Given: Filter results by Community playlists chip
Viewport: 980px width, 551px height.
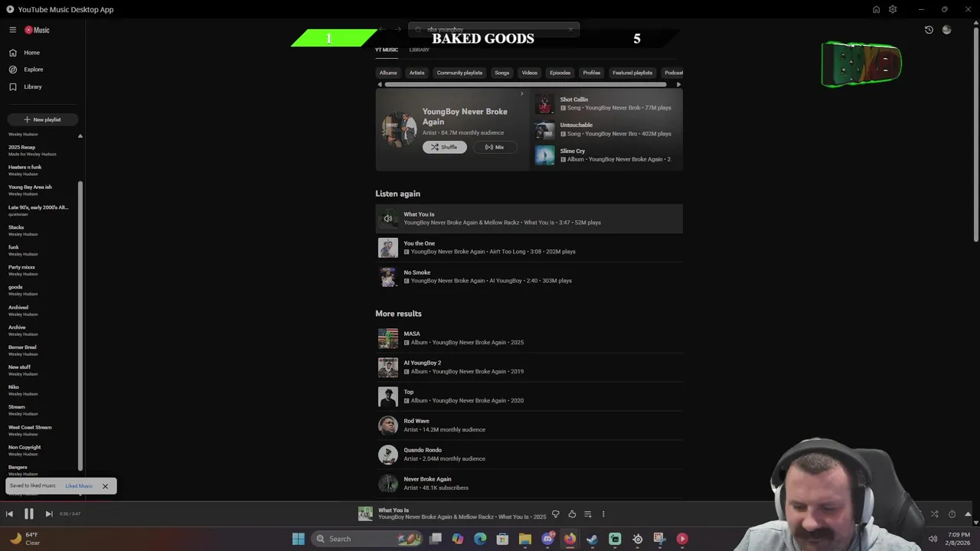Looking at the screenshot, I should pyautogui.click(x=459, y=73).
